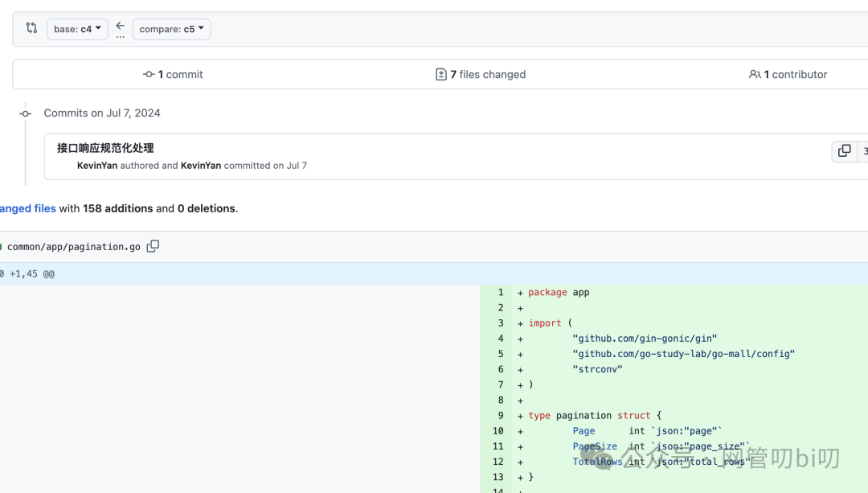This screenshot has height=493, width=868.
Task: Click the first KevinYan author name
Action: click(97, 166)
